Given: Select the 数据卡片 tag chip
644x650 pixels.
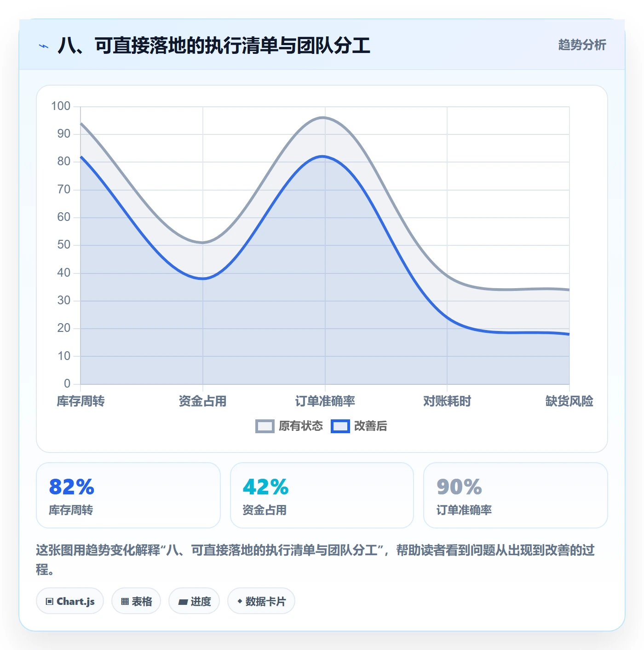Looking at the screenshot, I should [x=261, y=601].
